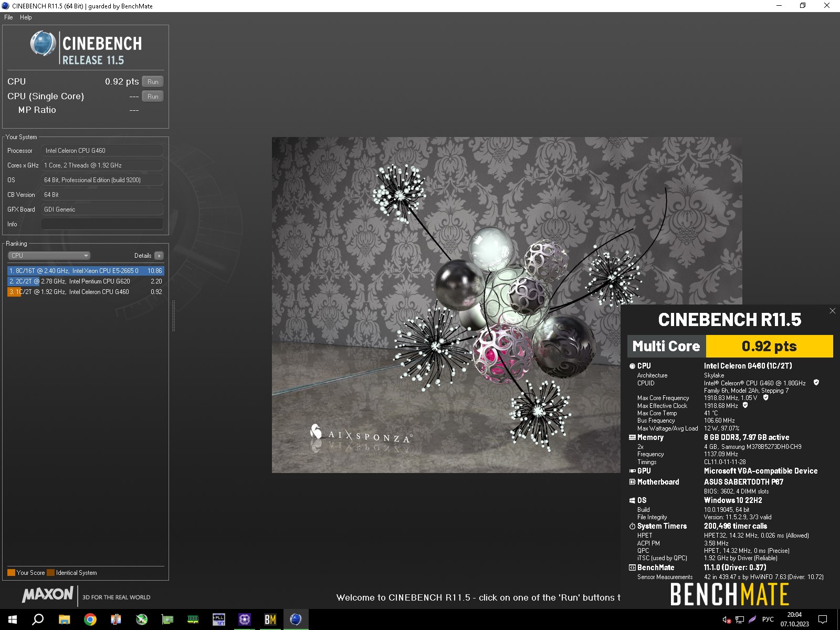This screenshot has height=630, width=840.
Task: Open the CPU ranking type dropdown
Action: pyautogui.click(x=49, y=256)
